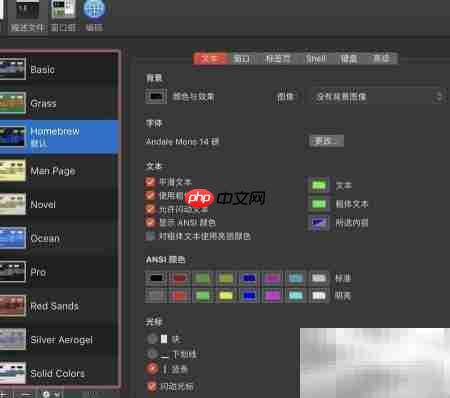This screenshot has width=450, height=398.
Task: Enable 对粗体文本使用亮丽颜色 checkbox
Action: [150, 236]
